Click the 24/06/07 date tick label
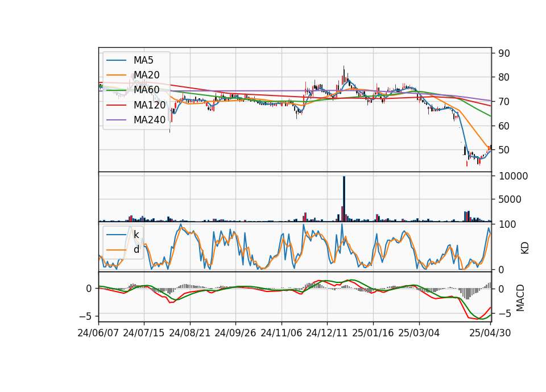 tap(98, 333)
